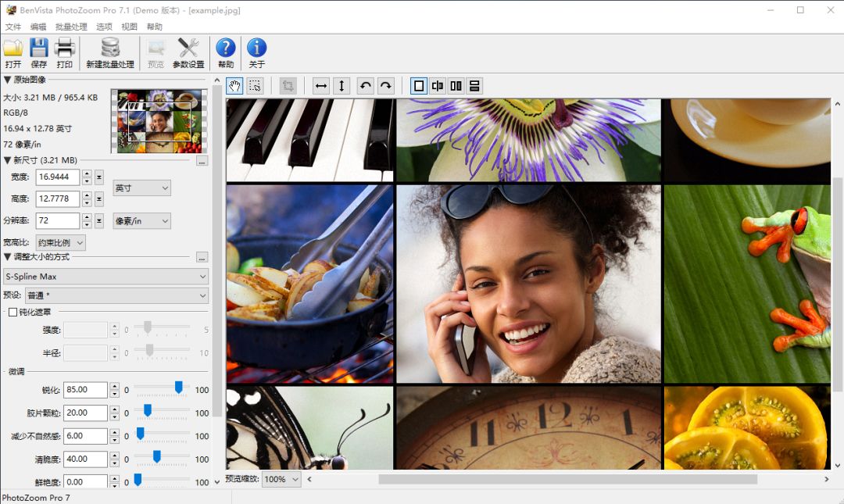Click the 宽度 spinner arrows
Screen dimensions: 844x504
coord(88,177)
